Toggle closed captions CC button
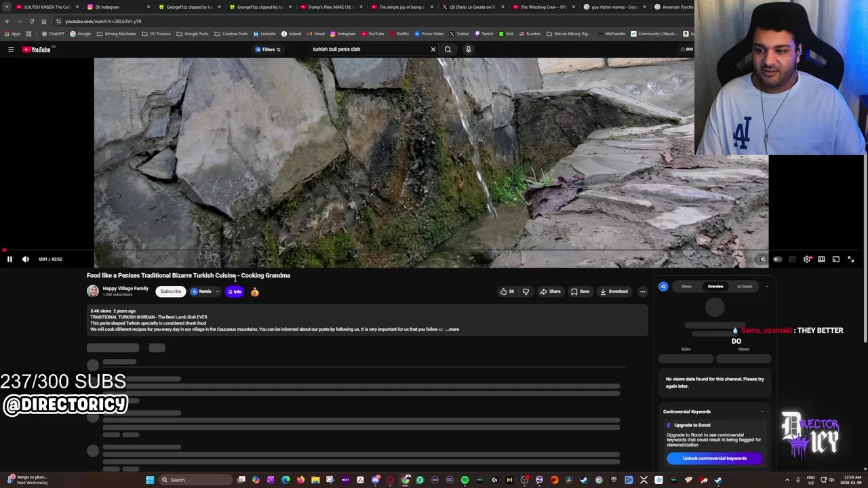 (x=792, y=259)
